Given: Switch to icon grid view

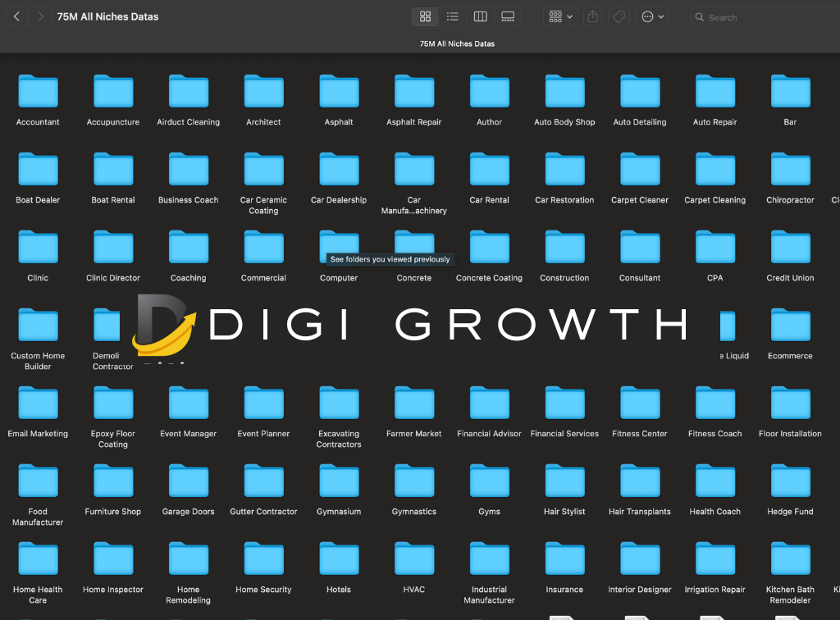Looking at the screenshot, I should pos(425,16).
